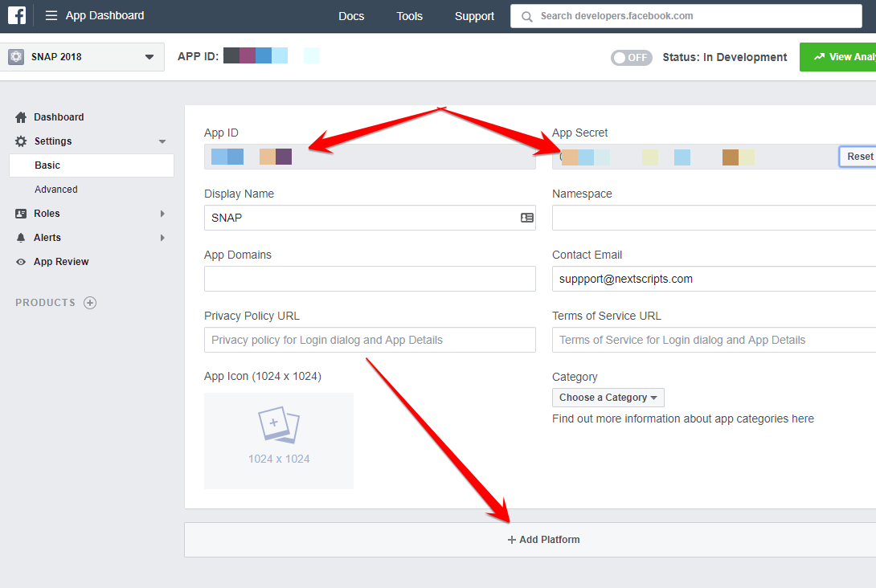This screenshot has height=588, width=876.
Task: Open the Choose a Category dropdown
Action: pyautogui.click(x=608, y=398)
